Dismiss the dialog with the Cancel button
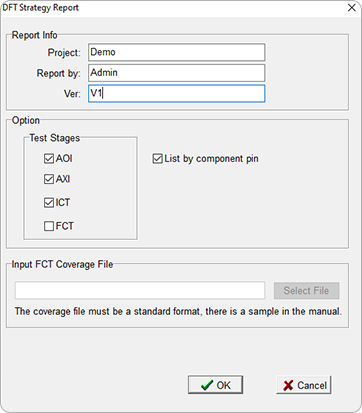 304,385
